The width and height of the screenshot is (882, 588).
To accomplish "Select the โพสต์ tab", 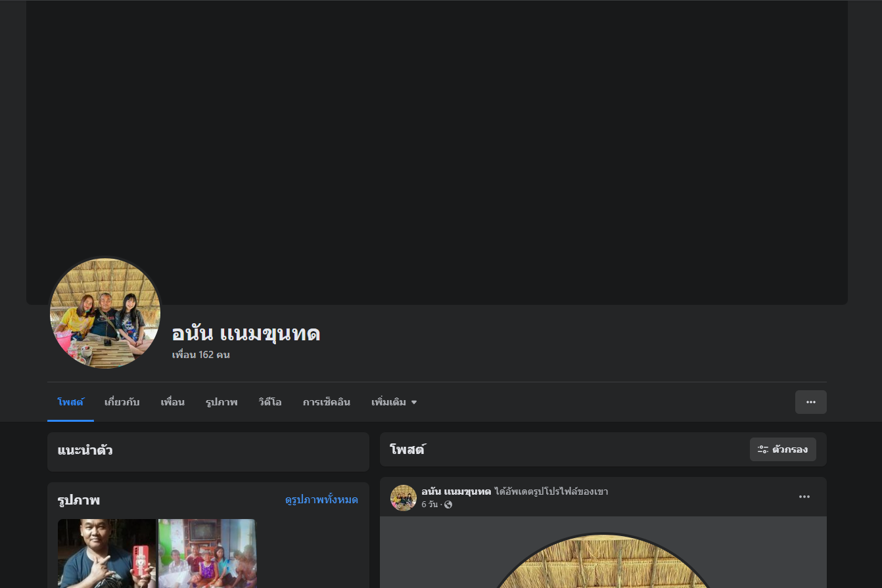I will coord(70,402).
